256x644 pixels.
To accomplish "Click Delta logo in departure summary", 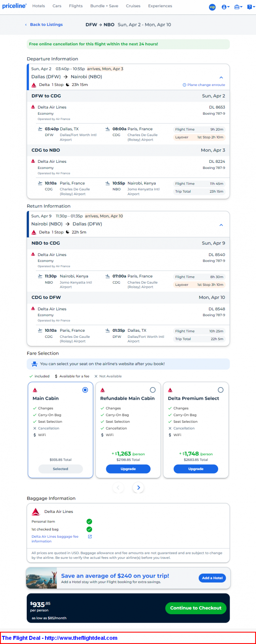I will pos(34,85).
